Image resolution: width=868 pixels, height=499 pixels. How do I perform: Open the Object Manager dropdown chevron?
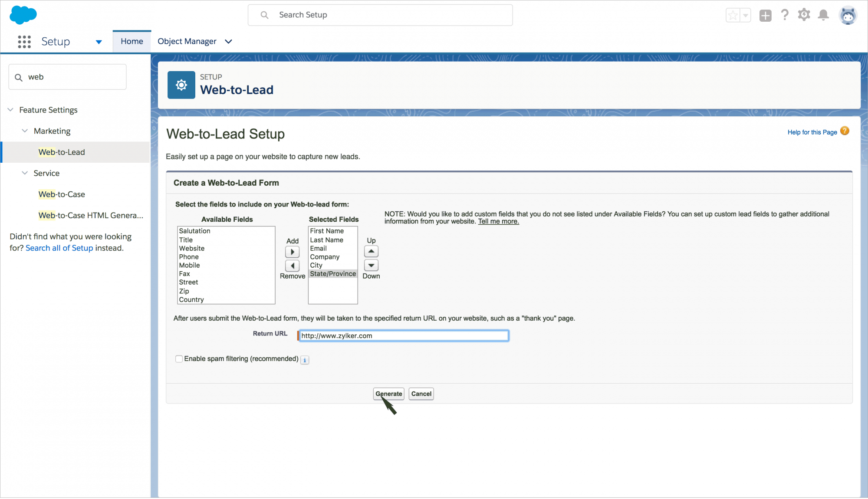229,42
